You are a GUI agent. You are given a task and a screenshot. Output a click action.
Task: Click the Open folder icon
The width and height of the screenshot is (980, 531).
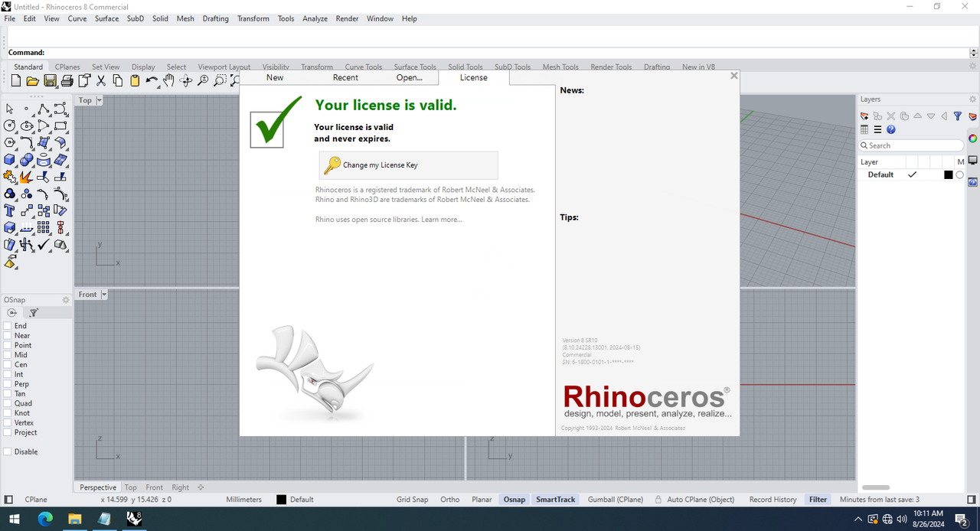click(32, 80)
